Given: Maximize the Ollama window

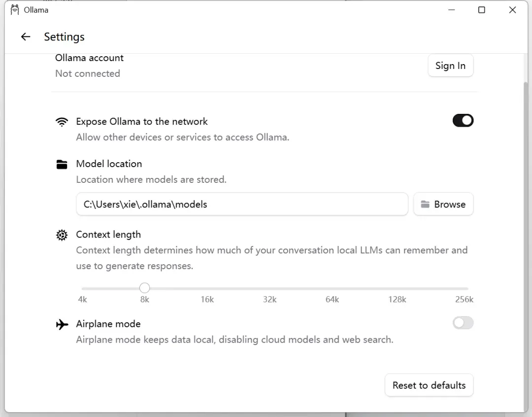Looking at the screenshot, I should click(481, 10).
